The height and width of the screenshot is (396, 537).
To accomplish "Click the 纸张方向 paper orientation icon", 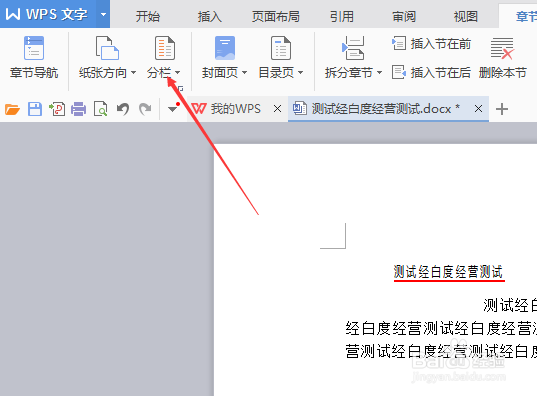I will pos(107,48).
